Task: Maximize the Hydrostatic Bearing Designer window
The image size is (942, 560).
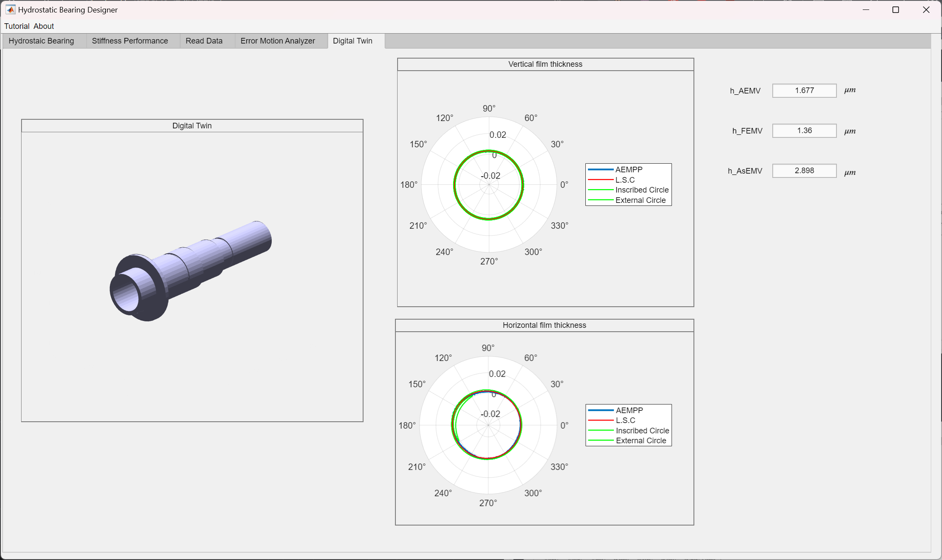Action: (x=895, y=9)
